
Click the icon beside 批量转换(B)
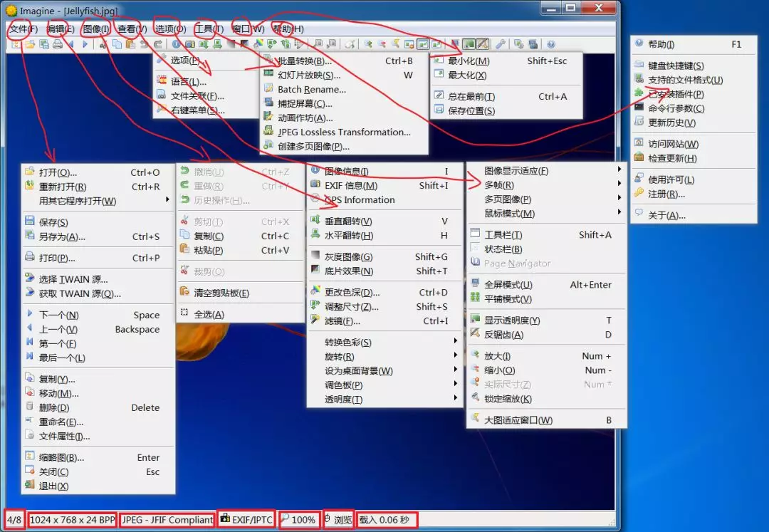tap(268, 60)
